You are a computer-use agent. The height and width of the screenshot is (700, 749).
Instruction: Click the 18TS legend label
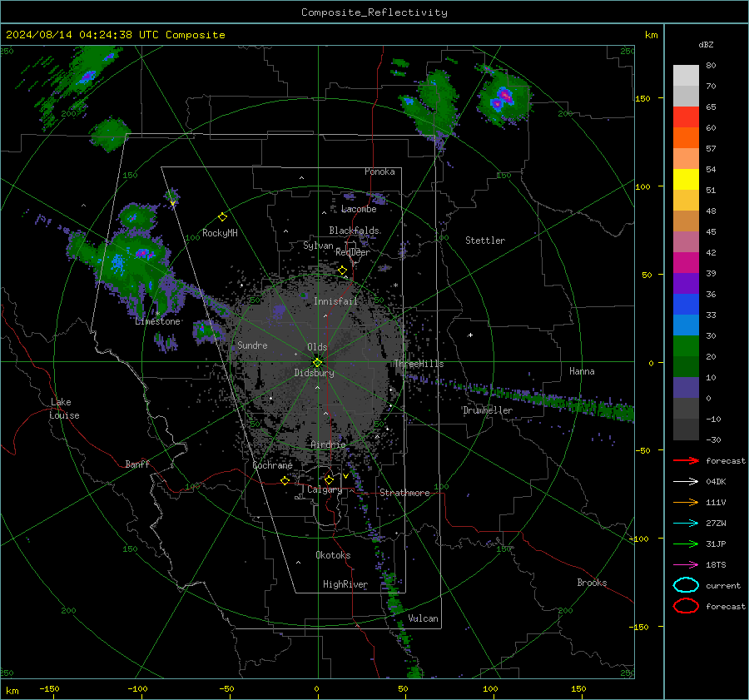click(x=716, y=565)
